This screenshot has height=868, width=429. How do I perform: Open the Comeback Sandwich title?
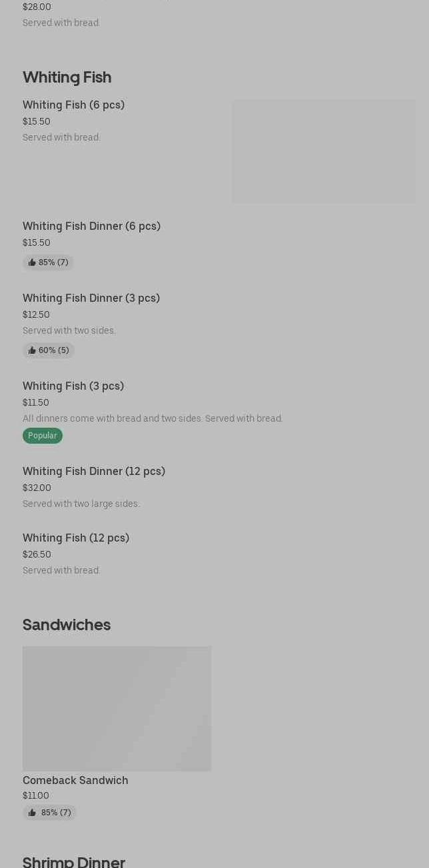pyautogui.click(x=75, y=780)
